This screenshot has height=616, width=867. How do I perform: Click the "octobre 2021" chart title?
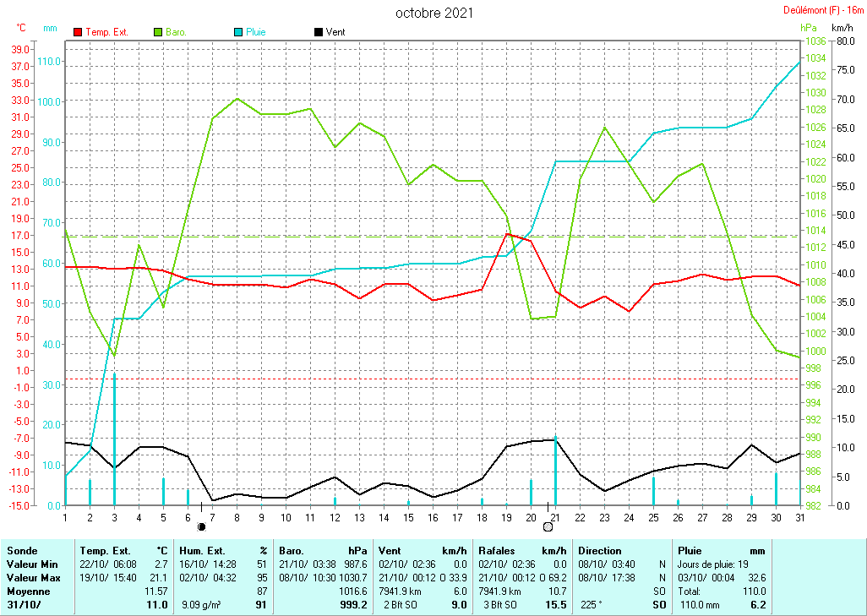coord(434,13)
